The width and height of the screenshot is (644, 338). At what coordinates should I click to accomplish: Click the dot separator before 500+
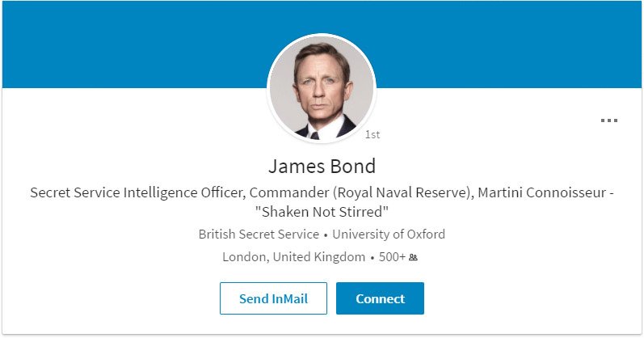pos(372,258)
